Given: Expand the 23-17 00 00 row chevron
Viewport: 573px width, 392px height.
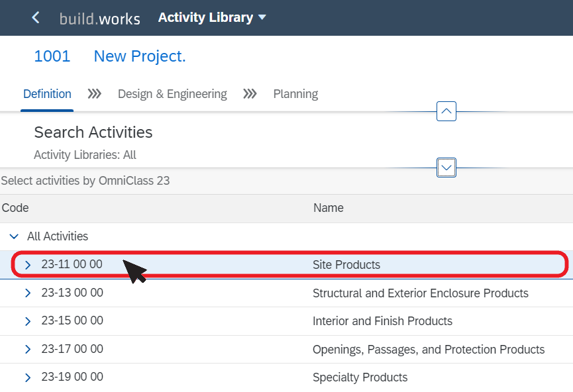Looking at the screenshot, I should tap(28, 349).
